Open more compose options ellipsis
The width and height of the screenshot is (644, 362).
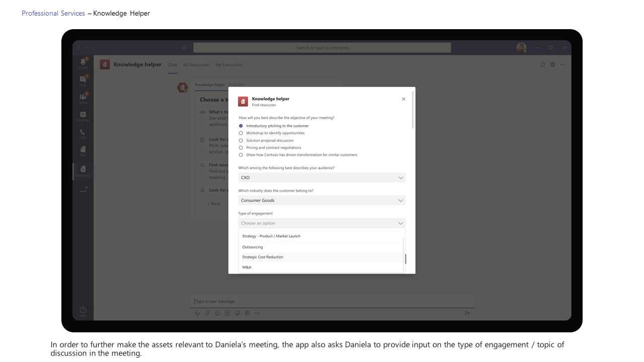pyautogui.click(x=257, y=313)
